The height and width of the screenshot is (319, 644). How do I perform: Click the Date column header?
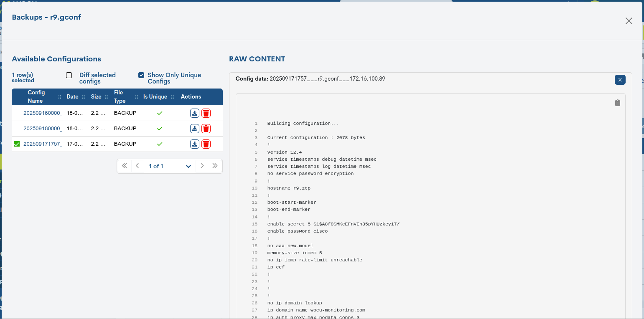pos(72,96)
